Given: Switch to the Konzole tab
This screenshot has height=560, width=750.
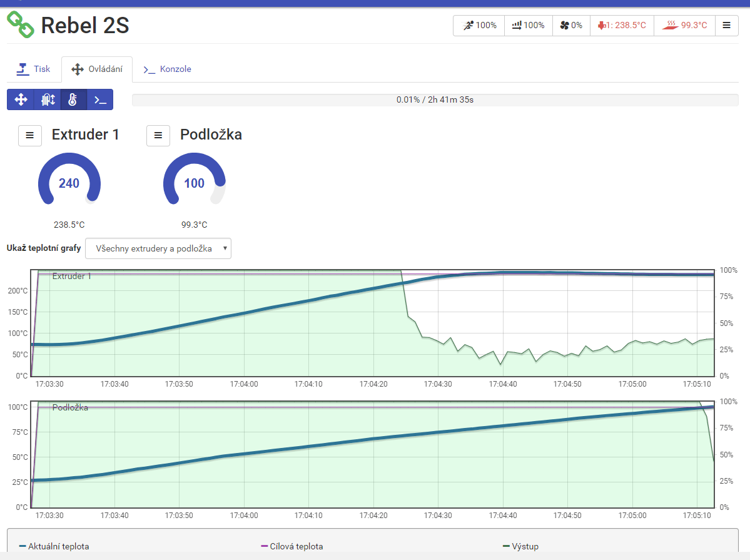Looking at the screenshot, I should point(167,69).
